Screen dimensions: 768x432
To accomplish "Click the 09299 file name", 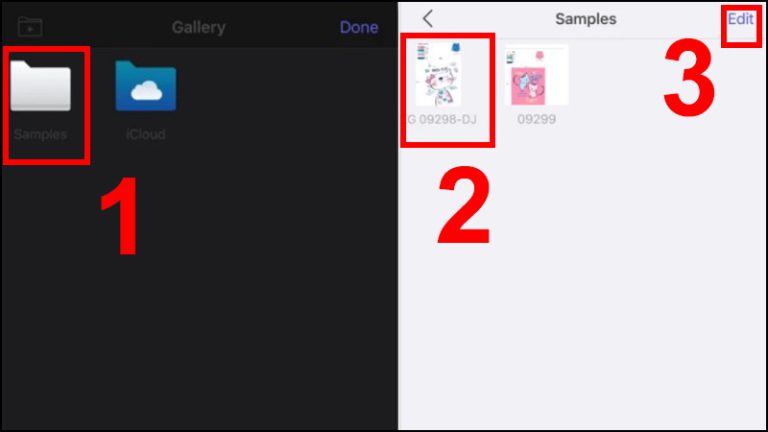I will pyautogui.click(x=536, y=120).
